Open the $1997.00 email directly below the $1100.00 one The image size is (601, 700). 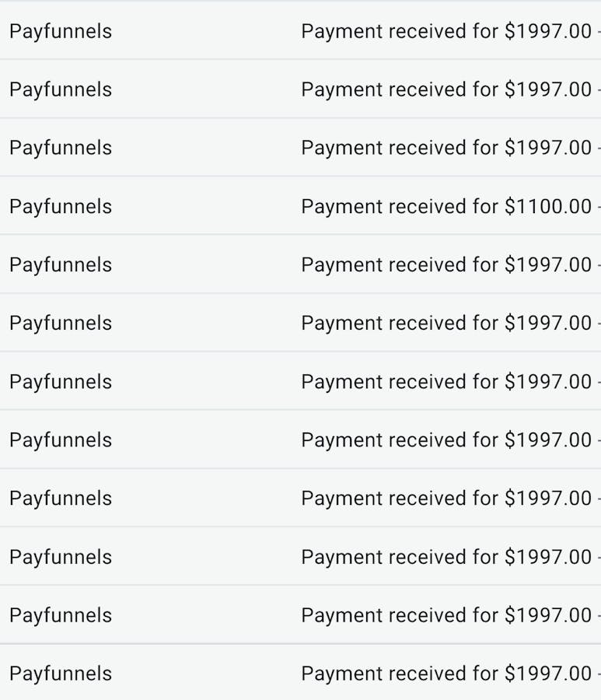[x=446, y=264]
